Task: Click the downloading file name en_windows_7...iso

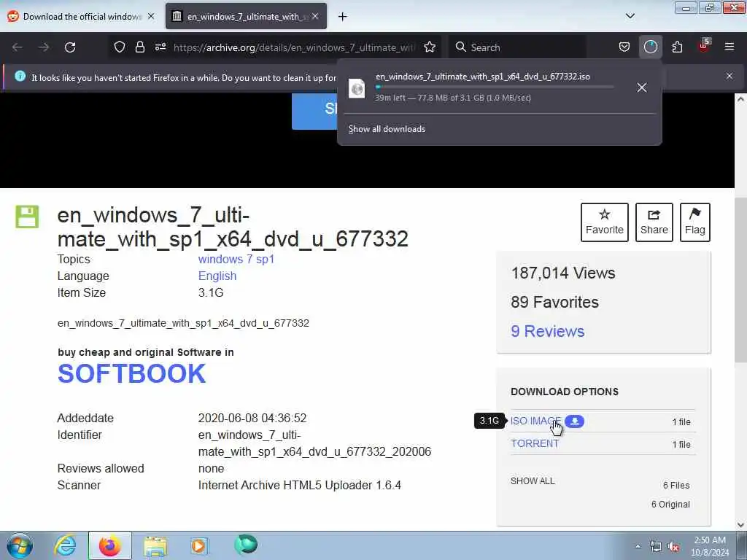Action: pos(483,77)
